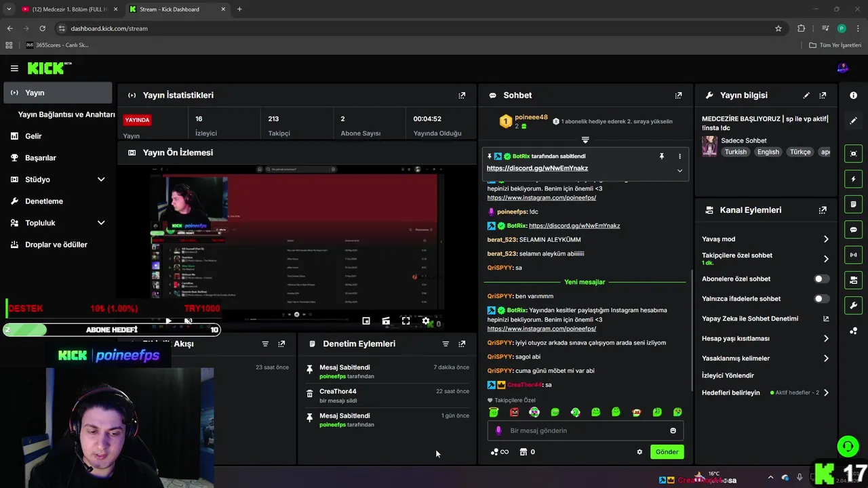868x488 pixels.
Task: Open the pinned discord.gg link
Action: point(537,168)
